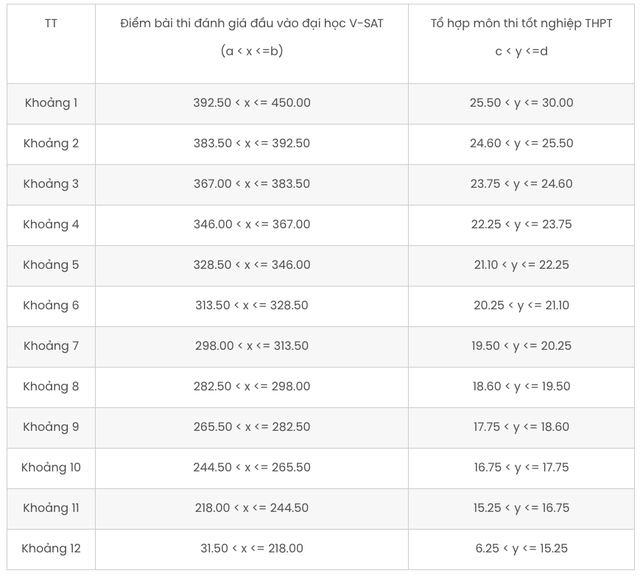Viewport: 640px width, 576px height.
Task: Select the Khoảng 1 row label
Action: pyautogui.click(x=51, y=104)
